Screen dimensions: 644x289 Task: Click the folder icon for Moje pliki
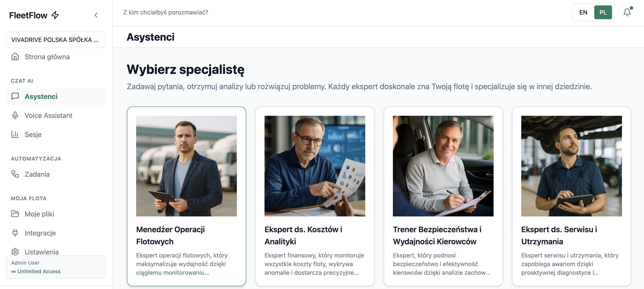[x=15, y=214]
